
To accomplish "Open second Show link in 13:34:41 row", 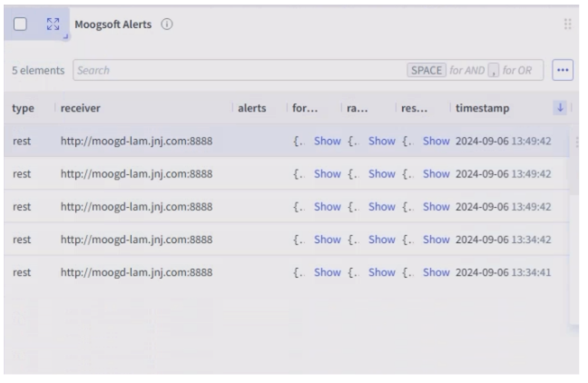I will (382, 272).
